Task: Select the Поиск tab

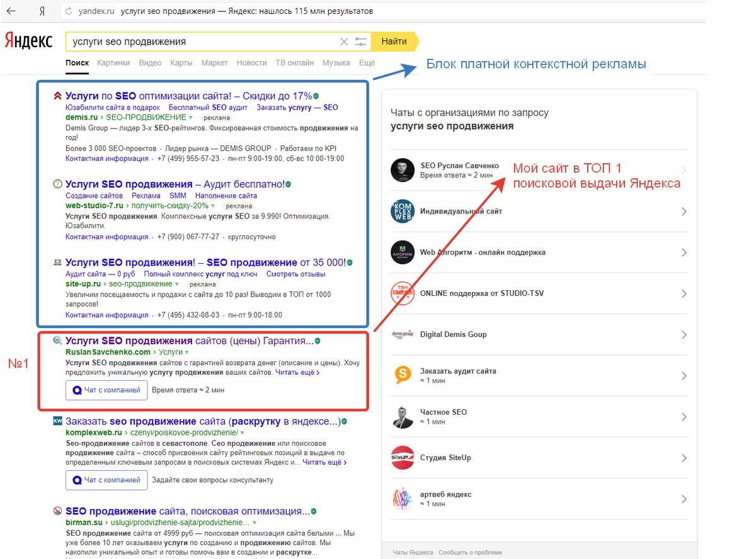Action: (77, 63)
